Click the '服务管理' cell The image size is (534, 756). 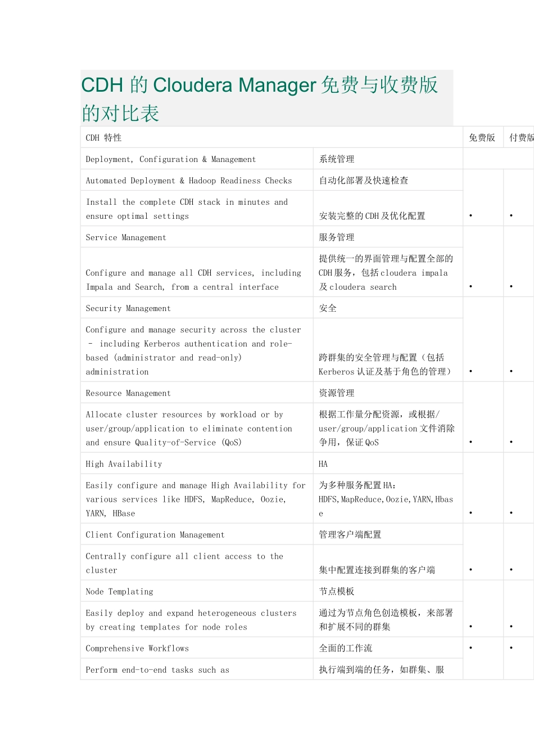[x=388, y=237]
